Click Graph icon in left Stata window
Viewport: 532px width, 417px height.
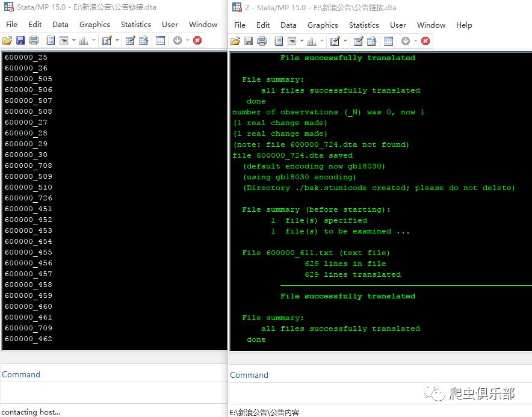pos(84,41)
